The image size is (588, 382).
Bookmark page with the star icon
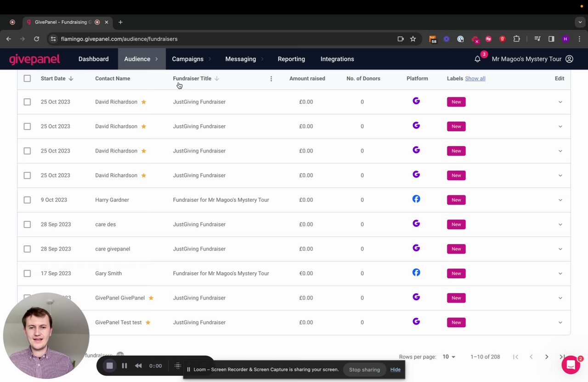413,39
